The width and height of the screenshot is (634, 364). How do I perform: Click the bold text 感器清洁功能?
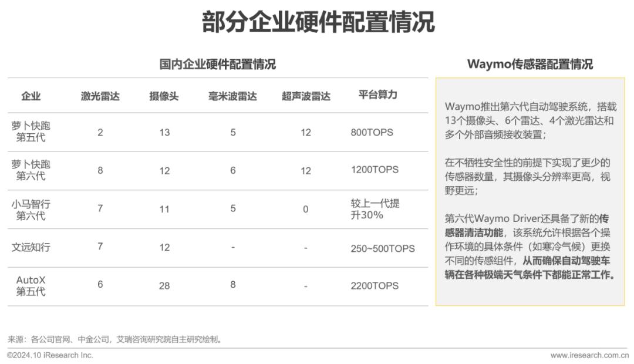pos(474,232)
